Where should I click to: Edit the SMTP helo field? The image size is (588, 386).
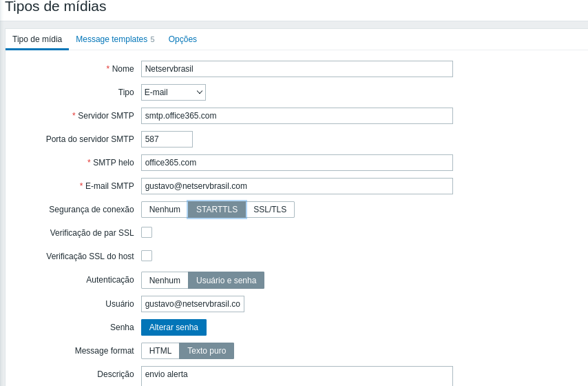pyautogui.click(x=297, y=163)
